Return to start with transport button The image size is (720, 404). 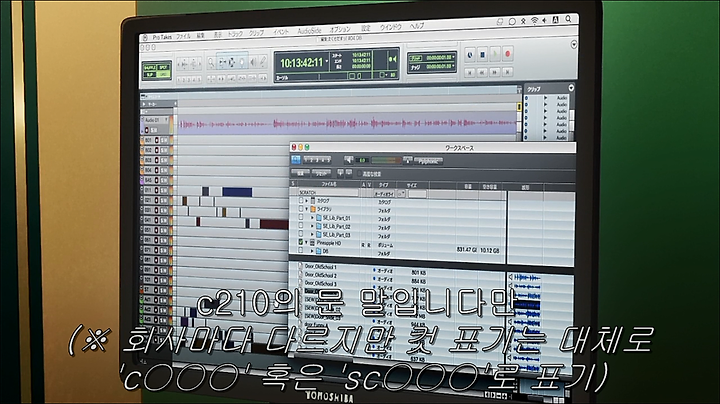tap(470, 73)
